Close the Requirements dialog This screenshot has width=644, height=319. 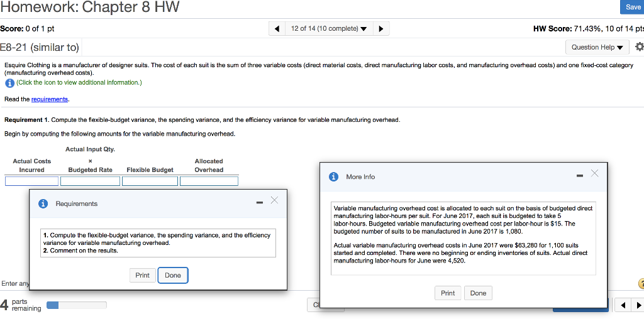click(x=274, y=200)
